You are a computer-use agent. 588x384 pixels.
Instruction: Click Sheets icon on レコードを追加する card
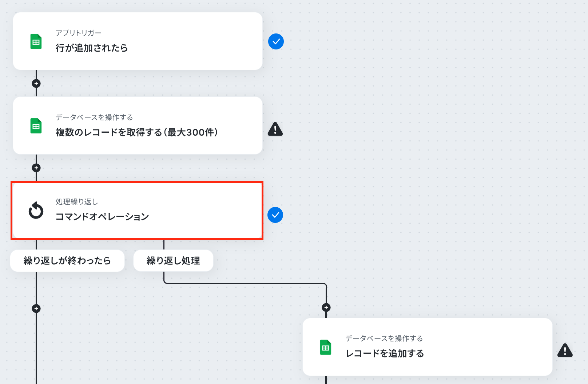(x=326, y=347)
